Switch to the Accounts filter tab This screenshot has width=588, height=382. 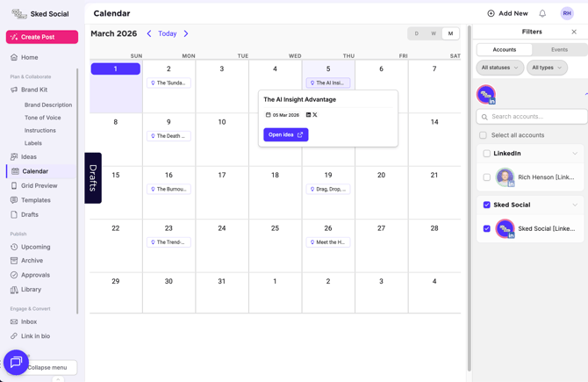[x=505, y=49]
